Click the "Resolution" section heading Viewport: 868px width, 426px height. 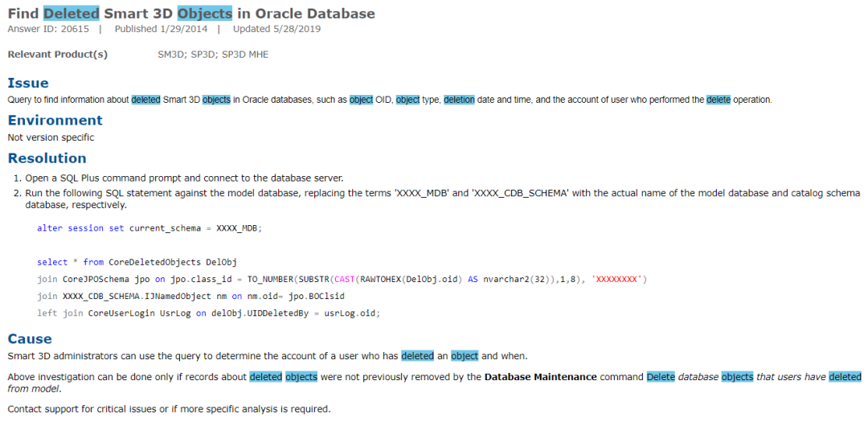coord(47,158)
